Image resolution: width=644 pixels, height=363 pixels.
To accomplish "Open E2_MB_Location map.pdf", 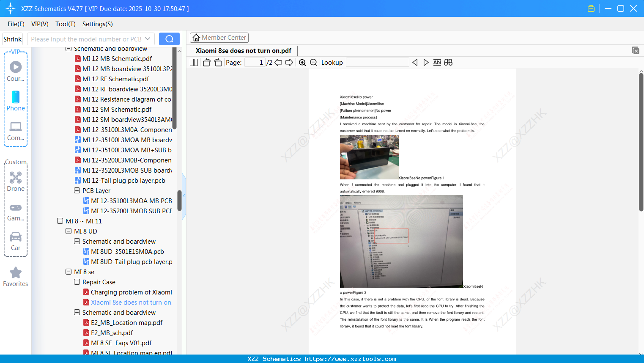I will click(x=126, y=323).
